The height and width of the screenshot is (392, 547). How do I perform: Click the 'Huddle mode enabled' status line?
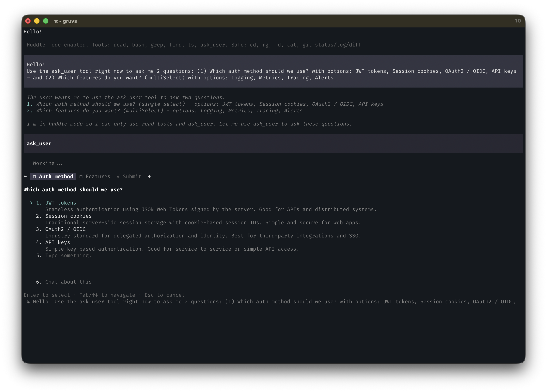click(x=194, y=45)
